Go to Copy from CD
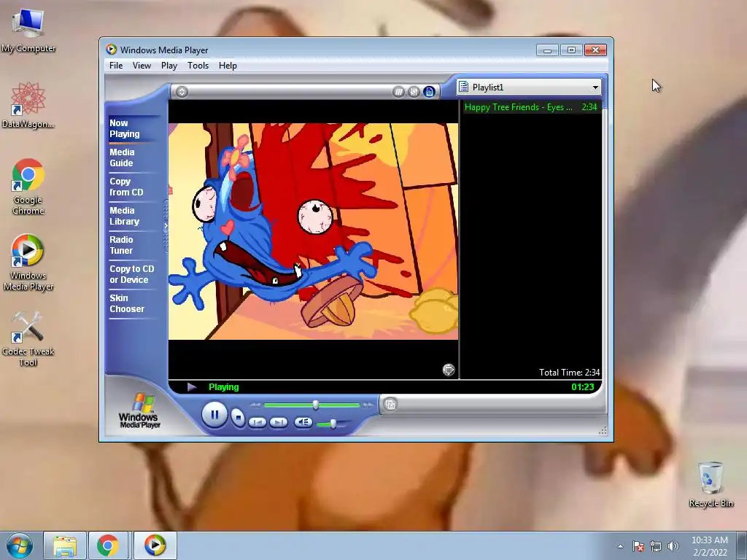This screenshot has width=747, height=560. point(133,187)
